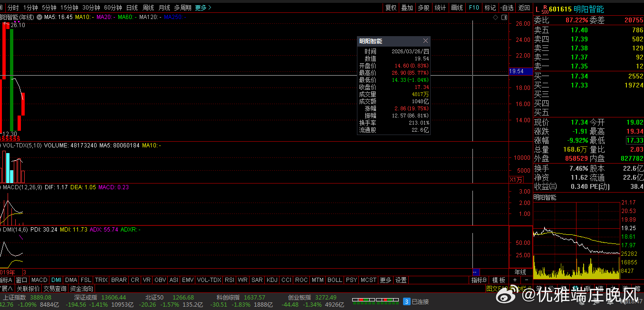This screenshot has height=310, width=644.
Task: Select the RSI indicator tab
Action: 229,280
